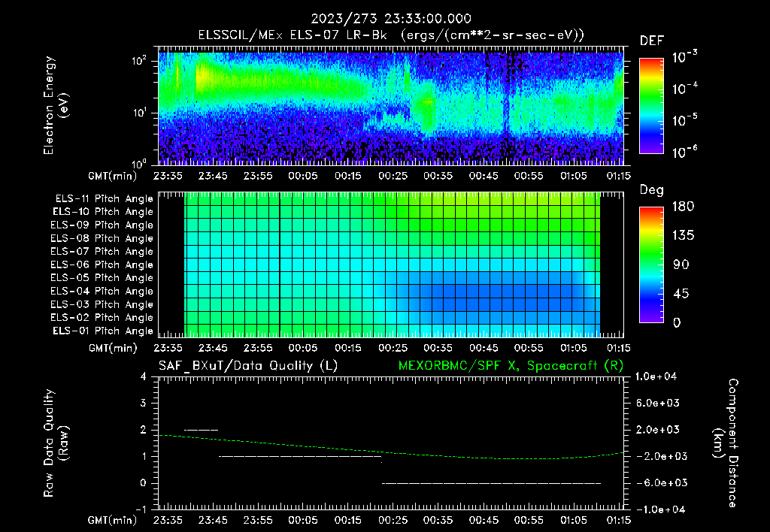The image size is (770, 532).
Task: Click the 90 value on Deg scale
Action: (x=681, y=265)
